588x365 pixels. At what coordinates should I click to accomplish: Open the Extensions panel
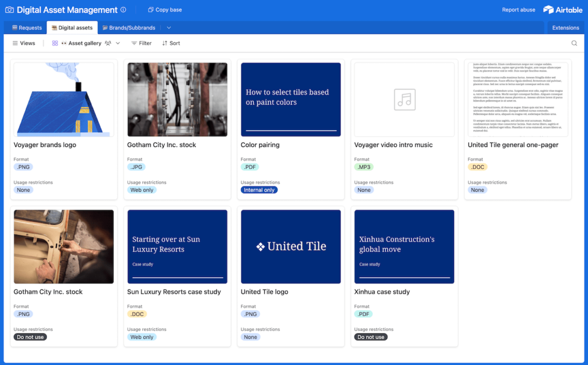[x=565, y=28]
